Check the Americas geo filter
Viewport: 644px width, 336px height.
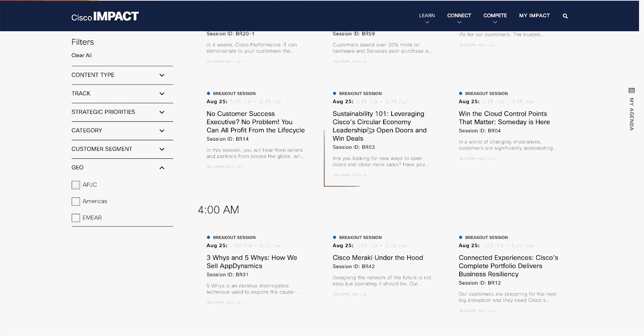(76, 201)
